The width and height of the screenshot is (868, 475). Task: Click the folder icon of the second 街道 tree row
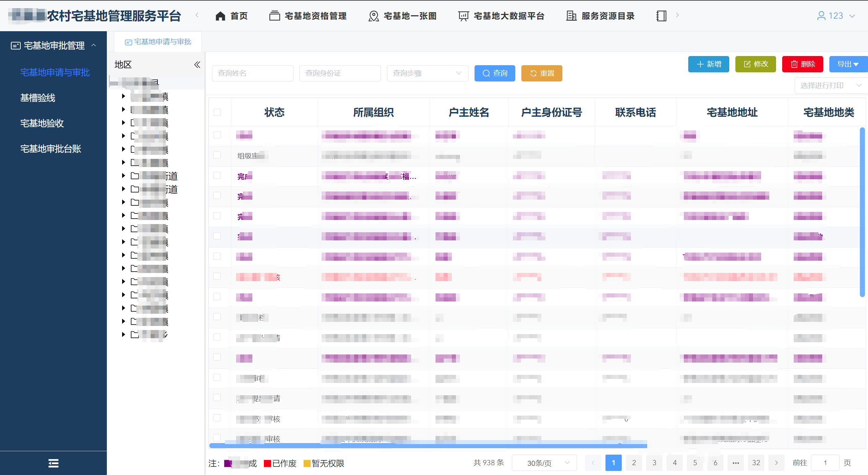(x=135, y=189)
